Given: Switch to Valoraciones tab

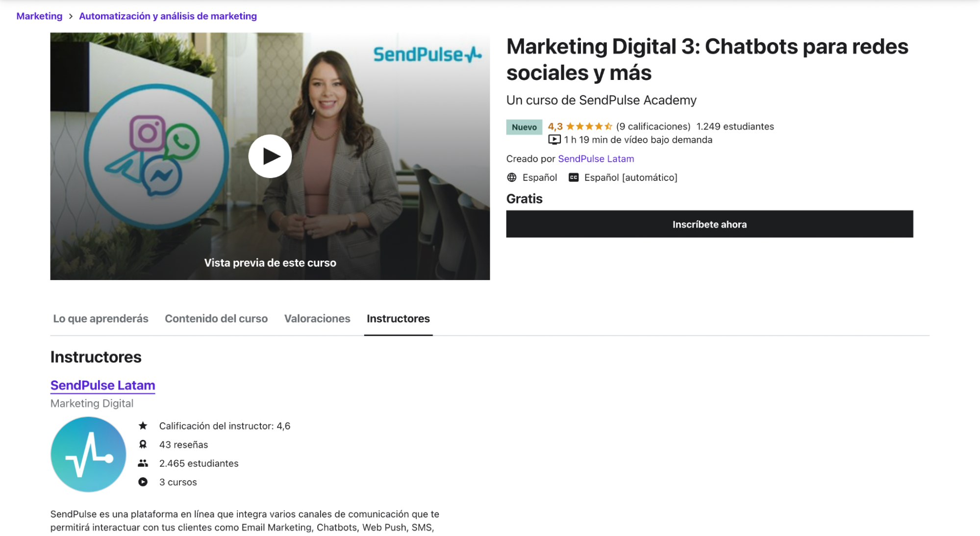Looking at the screenshot, I should click(x=317, y=319).
